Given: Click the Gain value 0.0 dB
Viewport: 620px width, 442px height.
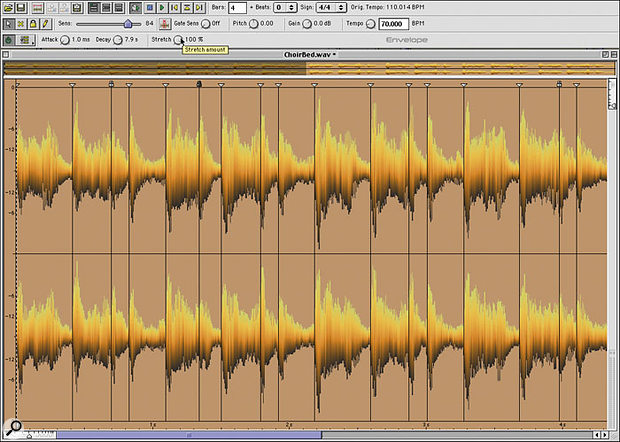Looking at the screenshot, I should (x=322, y=24).
